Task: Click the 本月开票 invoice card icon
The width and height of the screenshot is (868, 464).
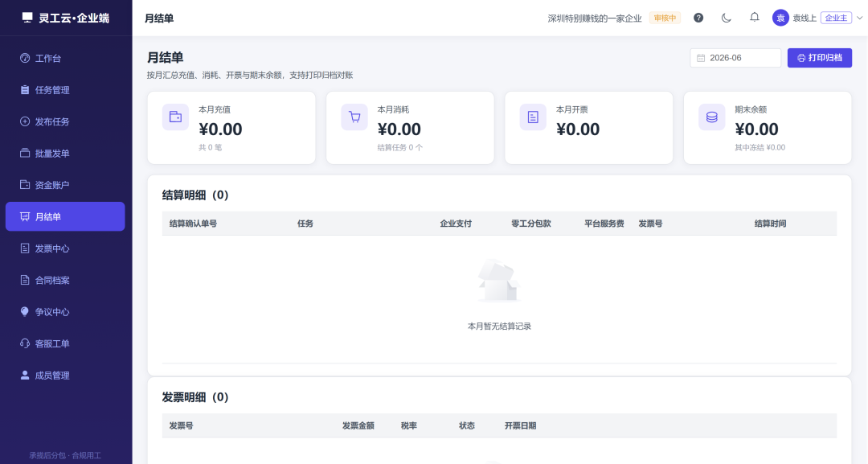Action: (x=533, y=117)
